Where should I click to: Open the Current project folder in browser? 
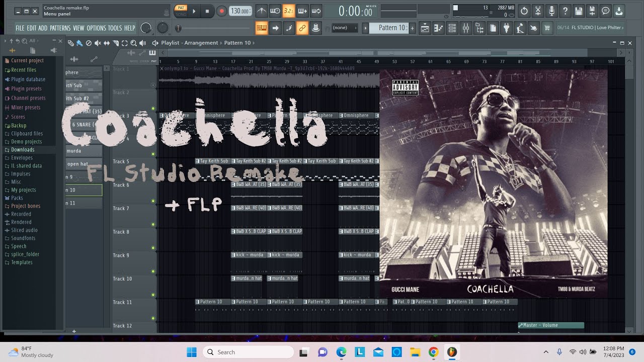pyautogui.click(x=27, y=60)
